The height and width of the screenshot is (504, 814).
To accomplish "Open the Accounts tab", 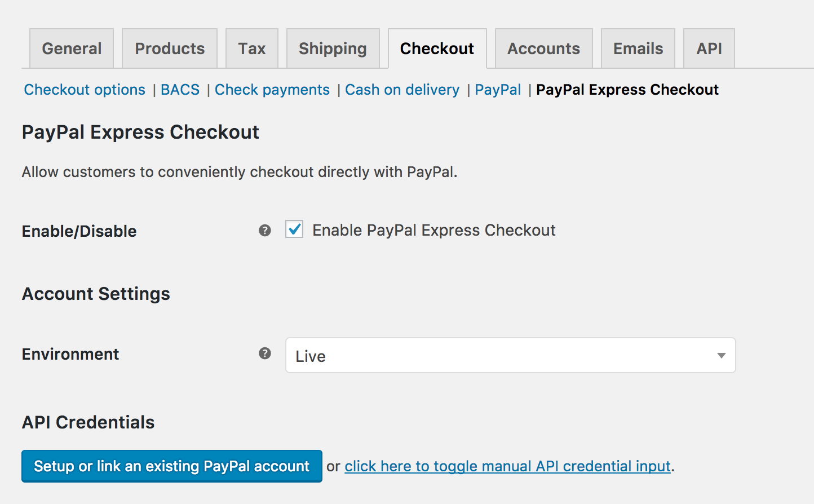I will pos(544,48).
